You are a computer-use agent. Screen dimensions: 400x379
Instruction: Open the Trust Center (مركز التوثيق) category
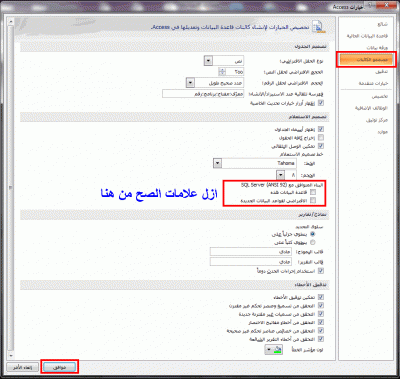(x=377, y=120)
